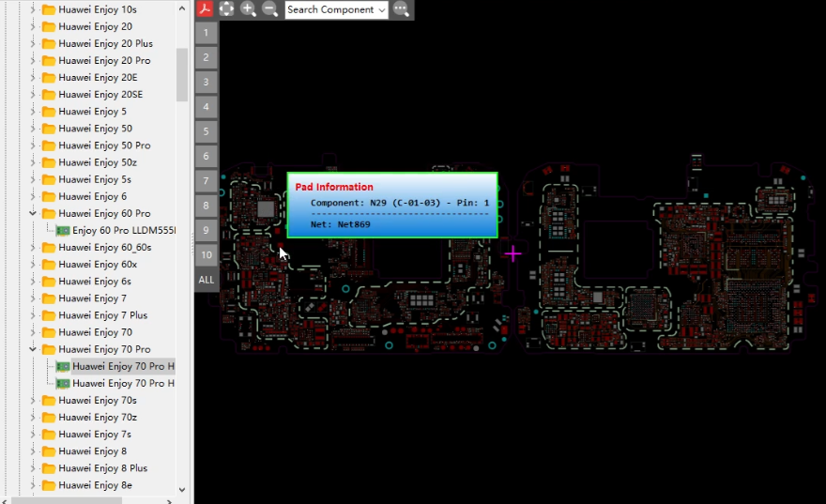The width and height of the screenshot is (826, 504).
Task: Select the Huawei Enjoy 70z folder
Action: tap(98, 417)
